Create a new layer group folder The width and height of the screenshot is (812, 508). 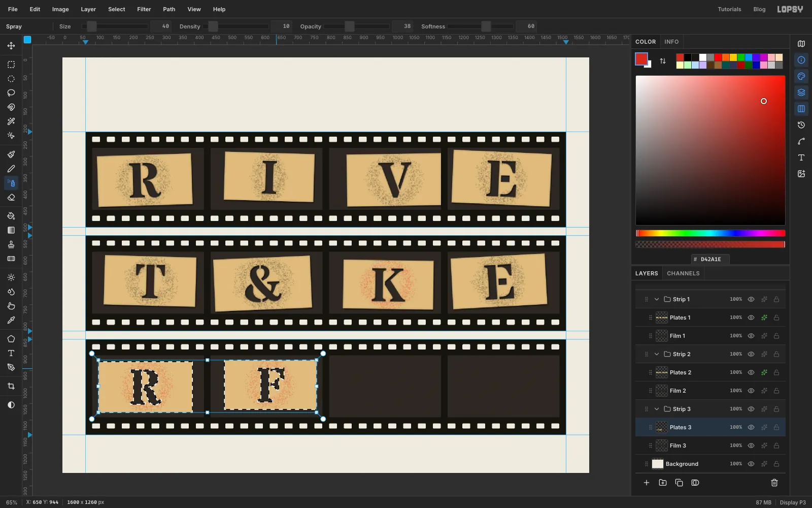pos(663,483)
